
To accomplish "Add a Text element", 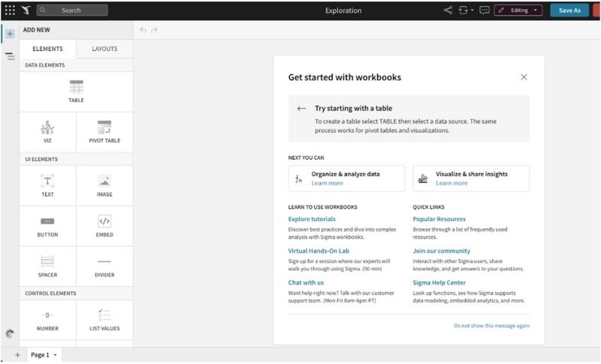I will 47,185.
